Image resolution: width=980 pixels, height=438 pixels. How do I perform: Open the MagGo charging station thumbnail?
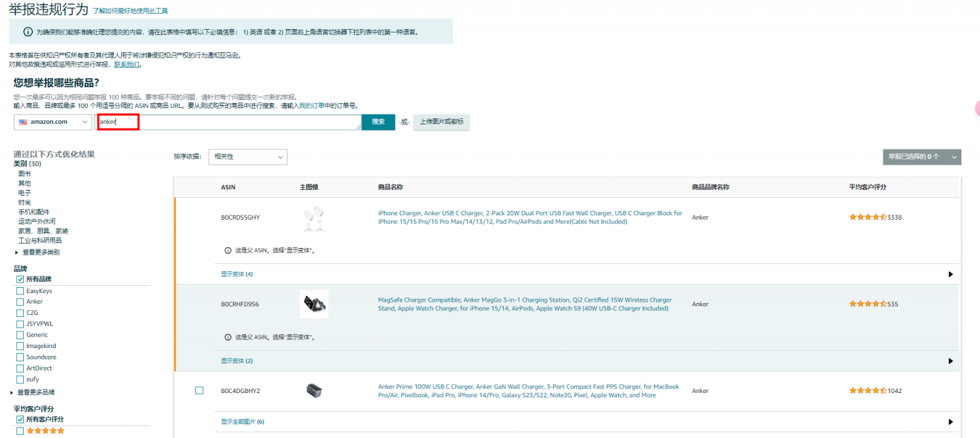pos(314,304)
